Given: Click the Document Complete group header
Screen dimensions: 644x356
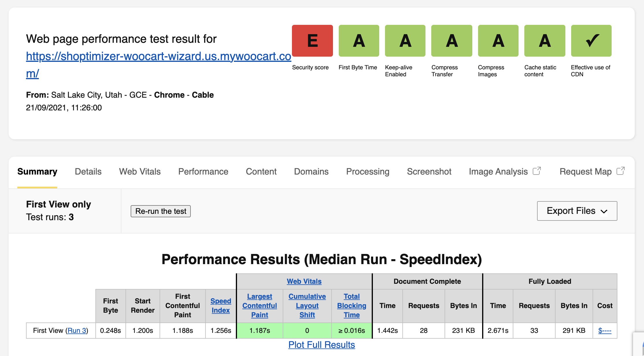Looking at the screenshot, I should [427, 281].
